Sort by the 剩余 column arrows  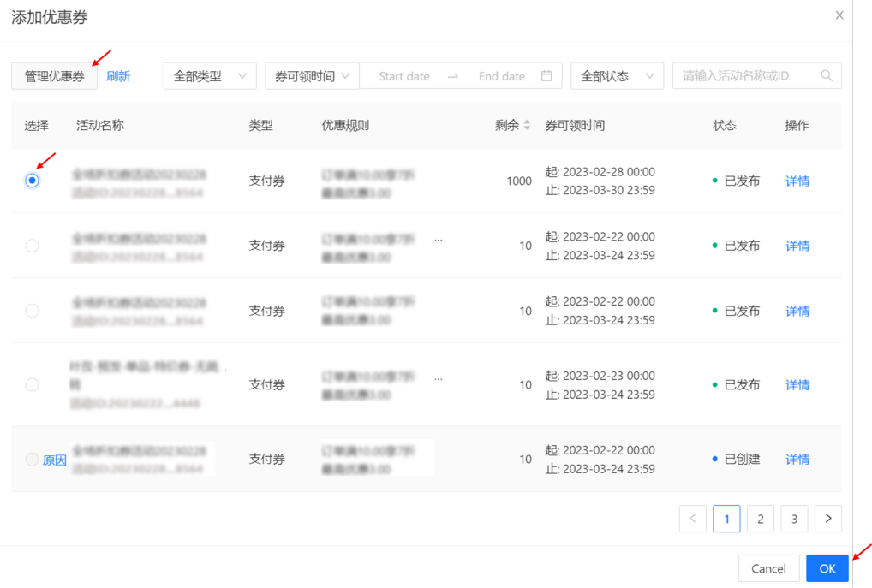(x=527, y=125)
